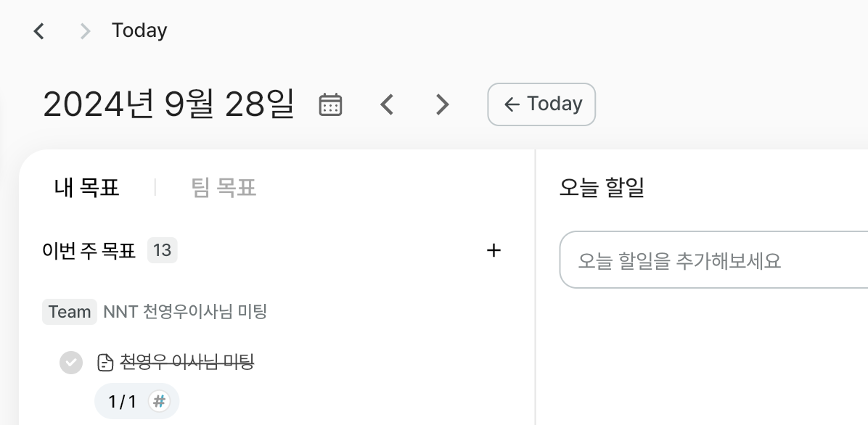868x425 pixels.
Task: Go to the previous day chevron
Action: click(x=387, y=104)
